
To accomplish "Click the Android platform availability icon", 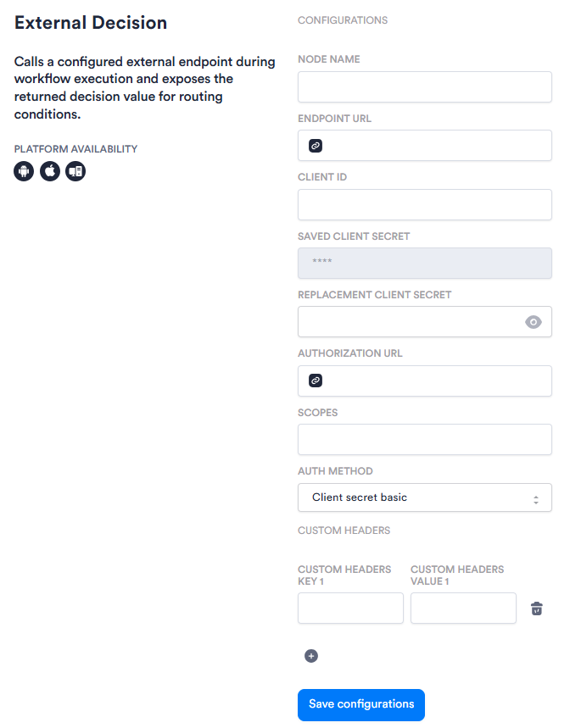I will [x=24, y=171].
